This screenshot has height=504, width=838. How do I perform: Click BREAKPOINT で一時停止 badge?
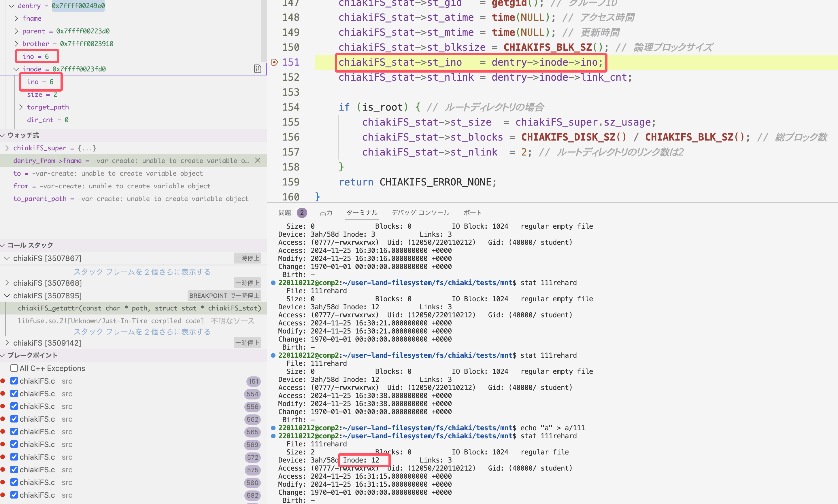tap(224, 295)
